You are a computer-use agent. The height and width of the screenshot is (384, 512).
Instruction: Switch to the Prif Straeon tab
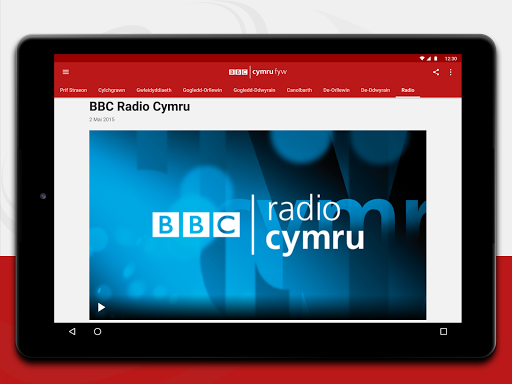[x=73, y=90]
